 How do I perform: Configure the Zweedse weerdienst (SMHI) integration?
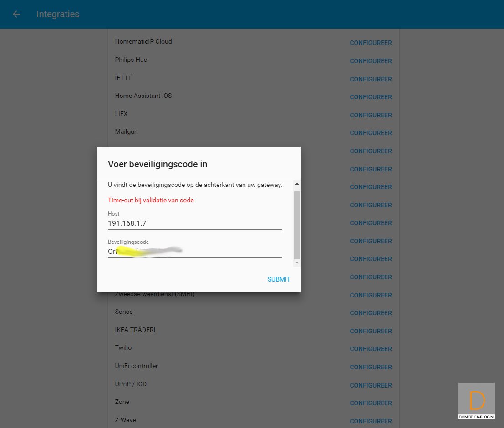371,295
